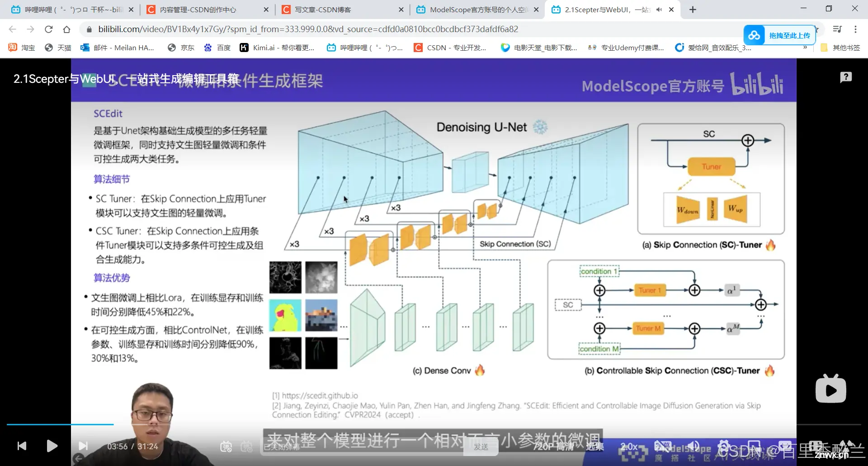The height and width of the screenshot is (466, 868).
Task: Open the browser home page
Action: [66, 29]
